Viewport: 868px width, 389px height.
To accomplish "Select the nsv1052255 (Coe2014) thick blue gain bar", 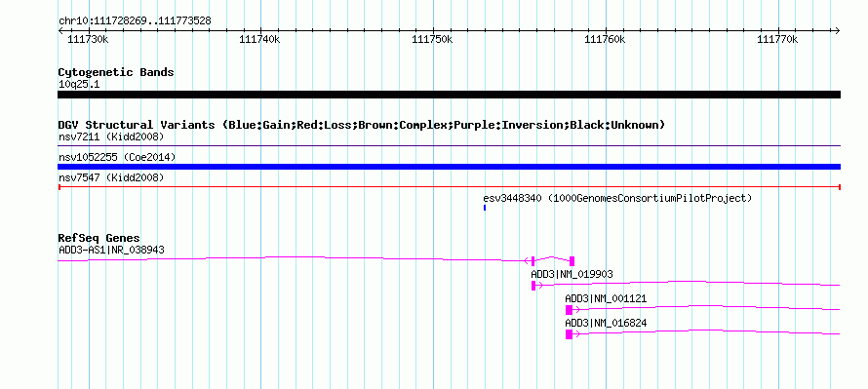I will coord(449,167).
